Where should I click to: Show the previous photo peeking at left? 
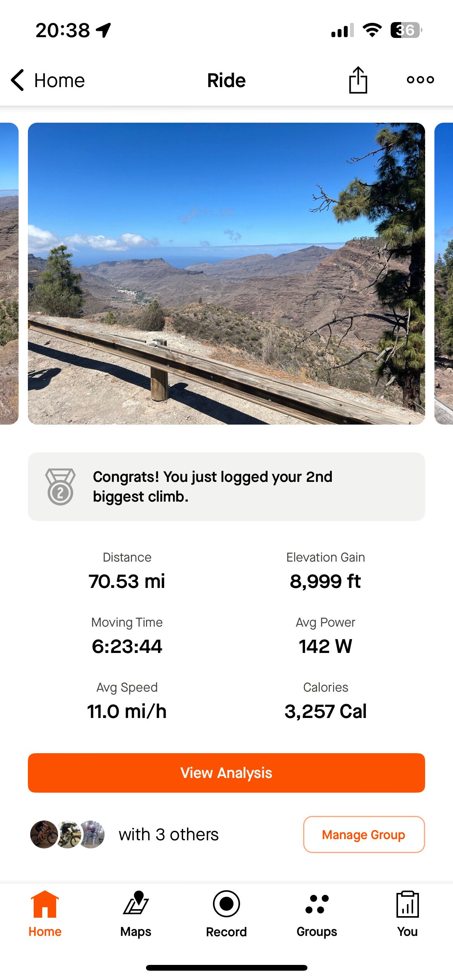[9, 273]
